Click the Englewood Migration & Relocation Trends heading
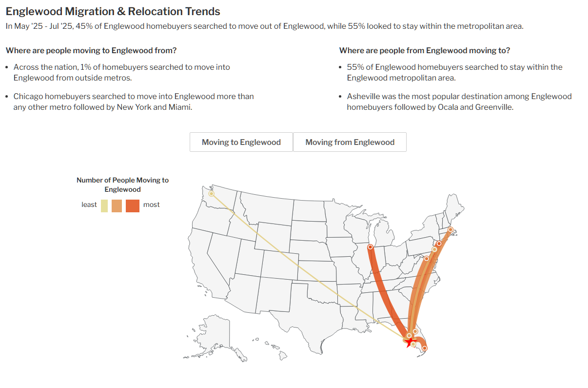Viewport: 588px width, 388px height. [113, 11]
